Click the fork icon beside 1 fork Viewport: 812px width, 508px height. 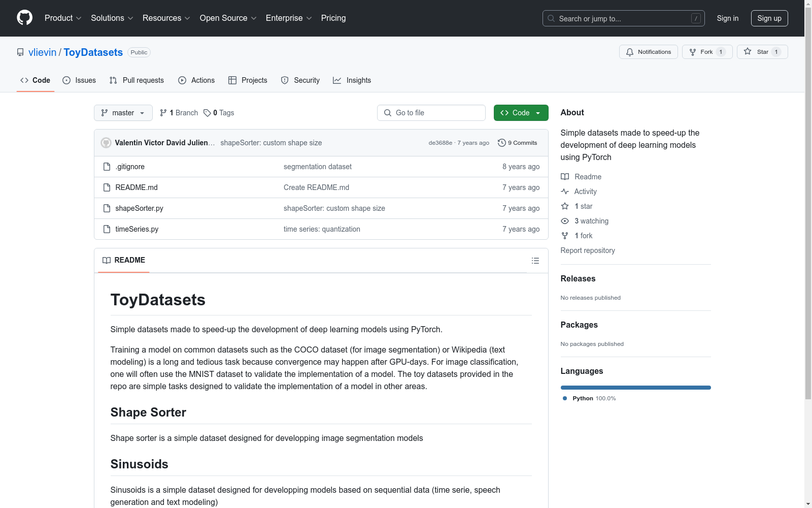point(565,236)
